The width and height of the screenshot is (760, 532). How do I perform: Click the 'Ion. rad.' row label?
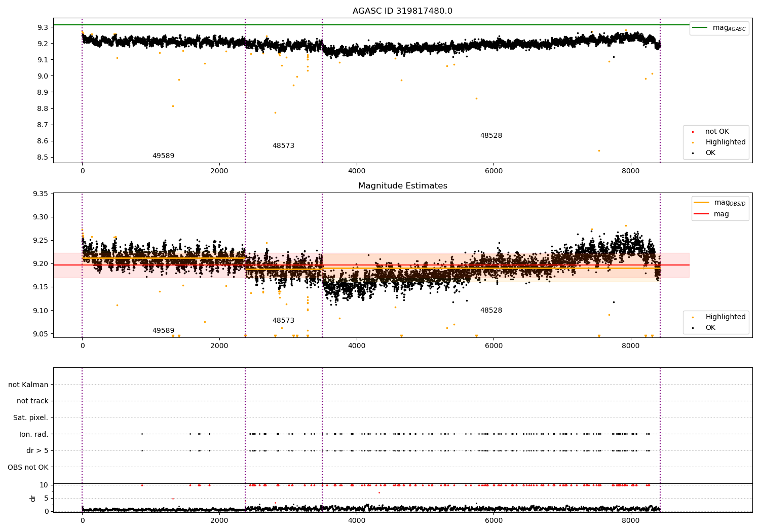point(34,434)
